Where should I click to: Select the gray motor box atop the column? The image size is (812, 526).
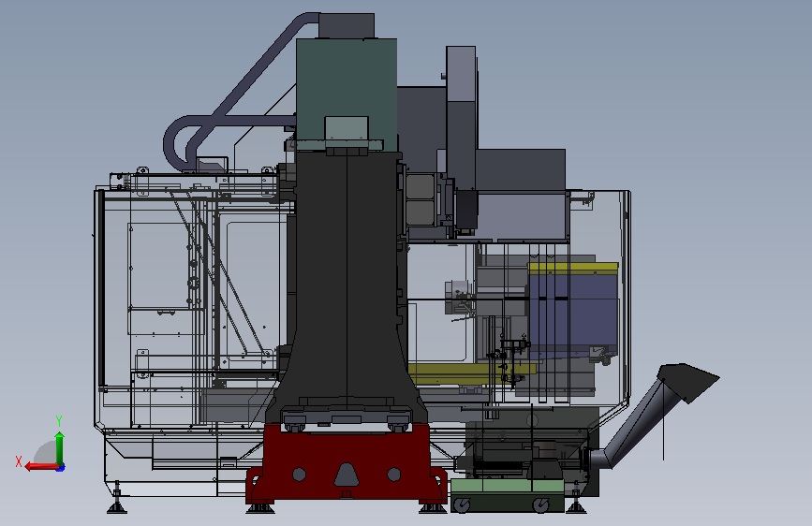pyautogui.click(x=347, y=25)
